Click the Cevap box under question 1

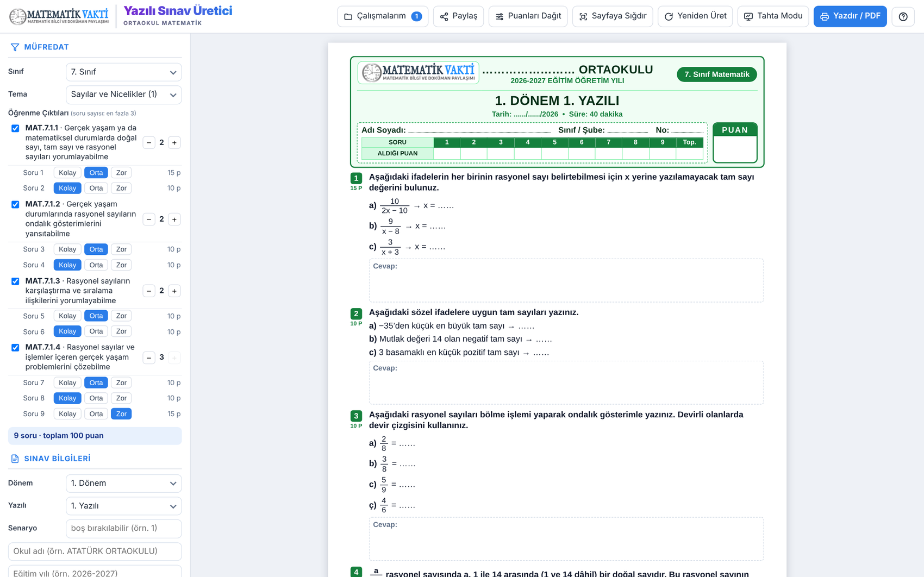566,280
